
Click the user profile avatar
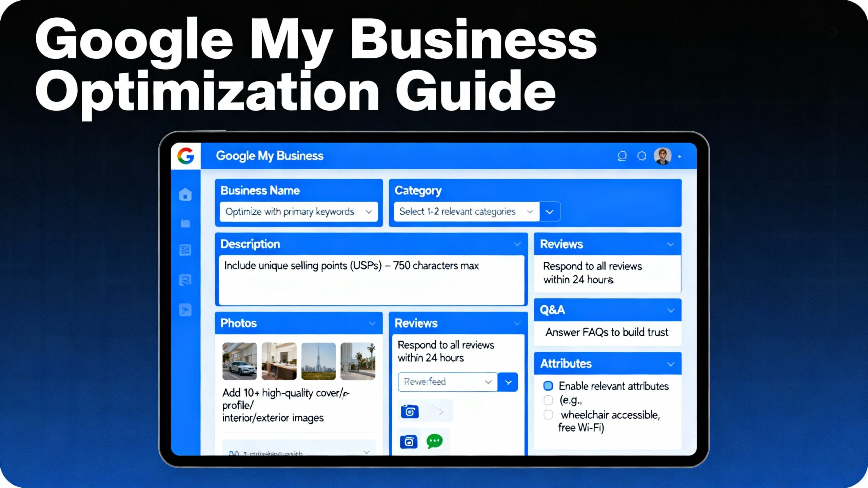point(662,156)
